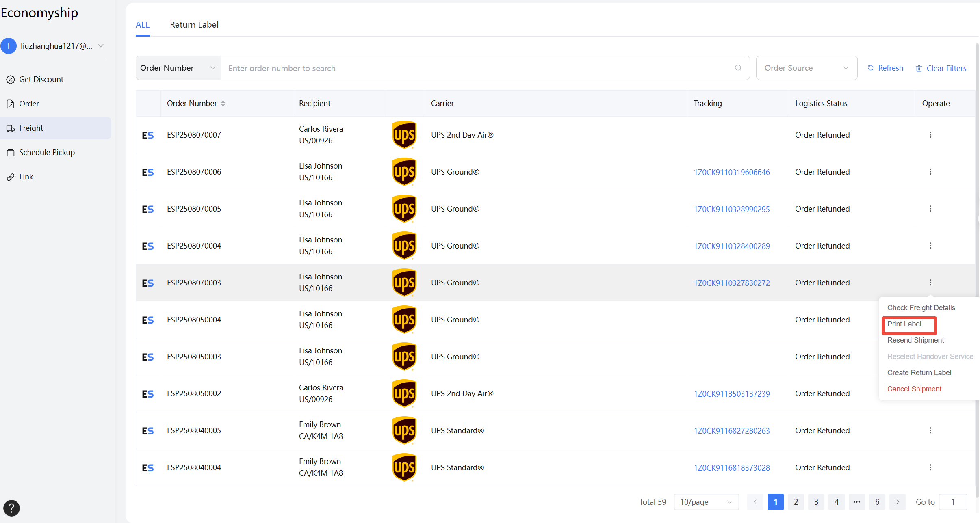Click the UPS logo for ESP2508070006

tap(404, 172)
